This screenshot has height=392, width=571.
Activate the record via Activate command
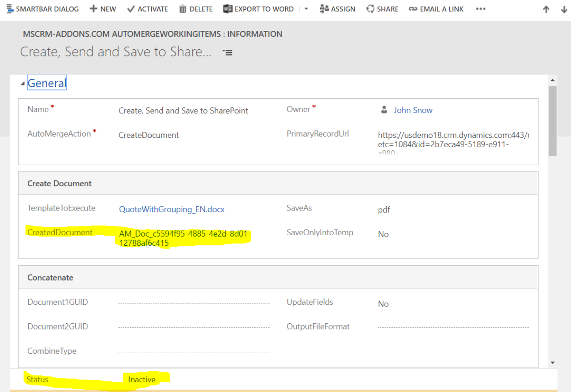click(147, 9)
